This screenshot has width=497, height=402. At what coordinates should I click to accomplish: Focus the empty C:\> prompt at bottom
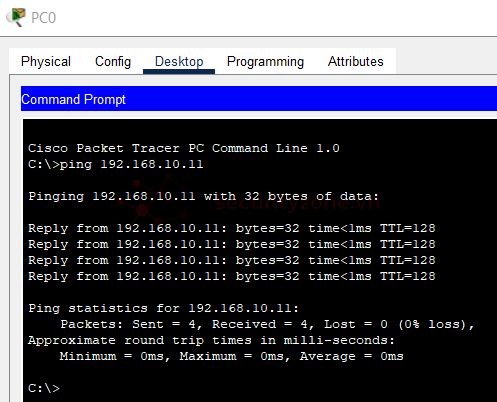point(44,388)
